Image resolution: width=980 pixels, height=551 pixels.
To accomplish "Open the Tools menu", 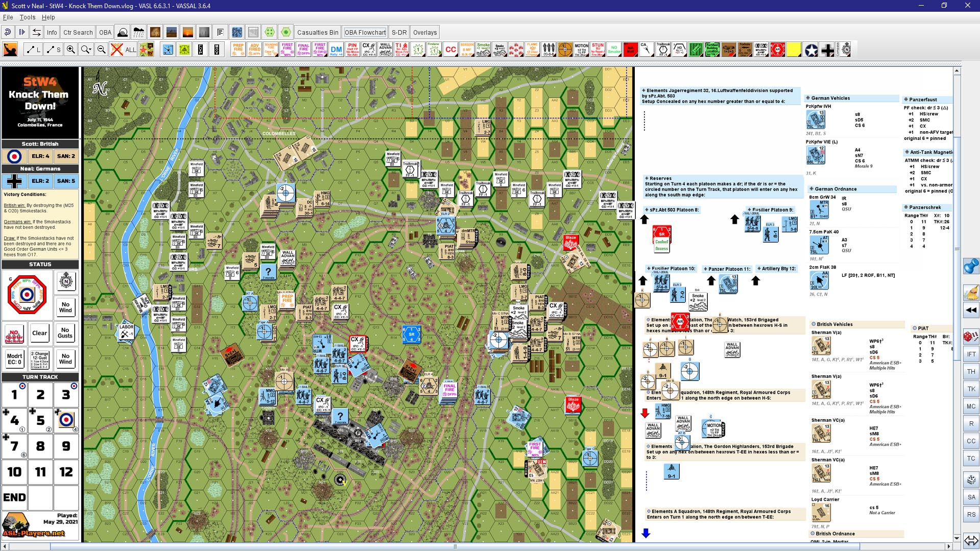I will [x=28, y=17].
